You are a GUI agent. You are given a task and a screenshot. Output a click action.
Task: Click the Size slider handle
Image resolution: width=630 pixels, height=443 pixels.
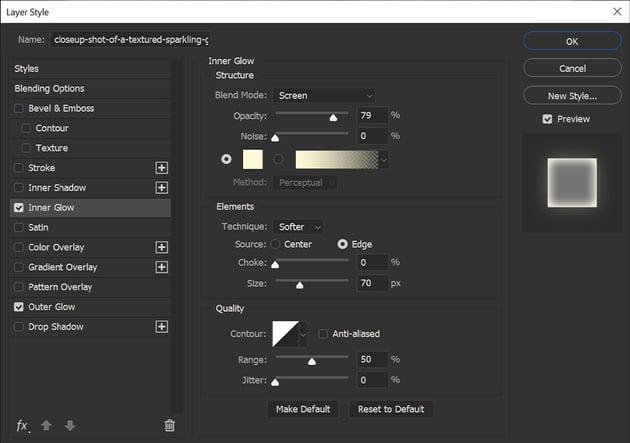click(300, 285)
